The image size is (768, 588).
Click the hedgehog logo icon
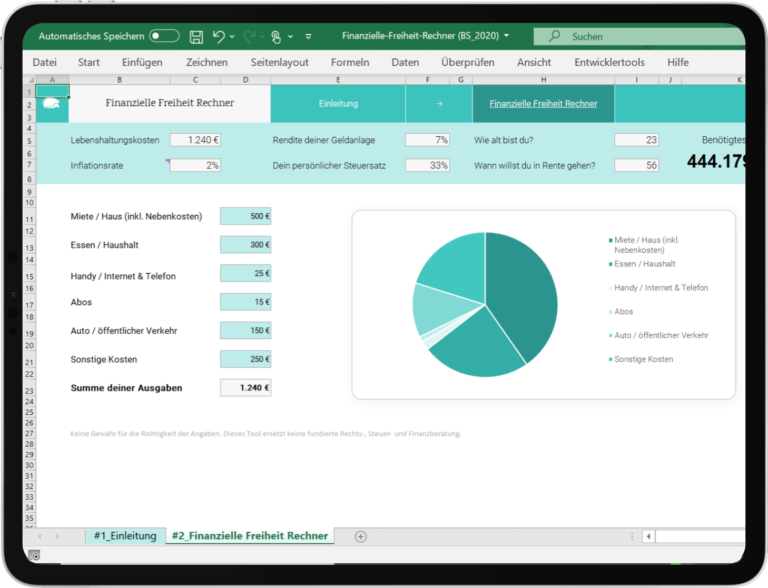51,103
